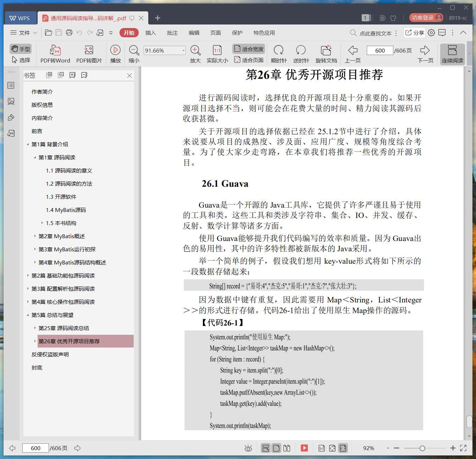Toggle two-page view in status bar
The height and width of the screenshot is (459, 476).
coord(287,448)
